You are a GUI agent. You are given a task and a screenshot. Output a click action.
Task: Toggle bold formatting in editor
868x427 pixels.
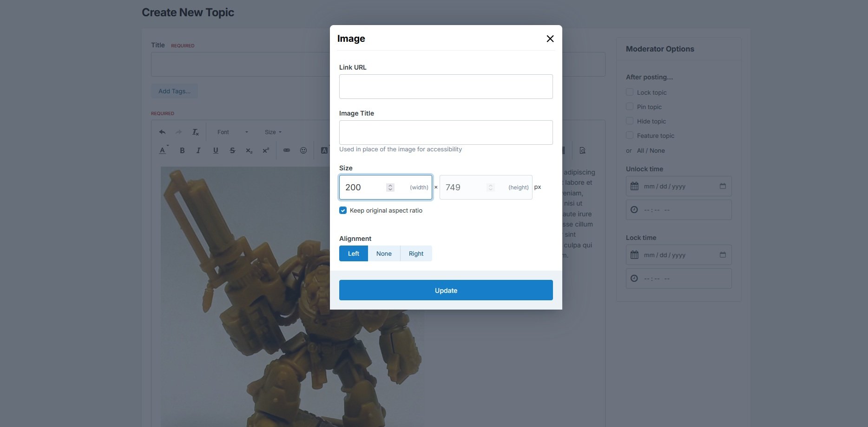pos(182,150)
